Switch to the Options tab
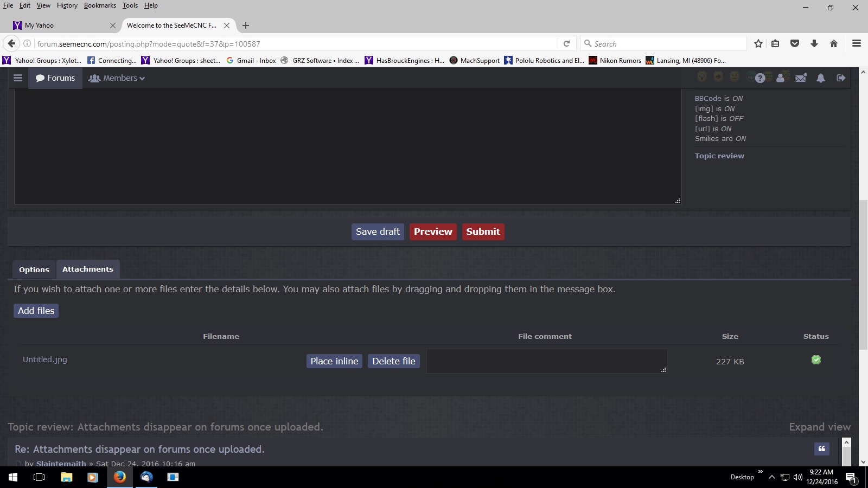The width and height of the screenshot is (868, 488). point(34,269)
